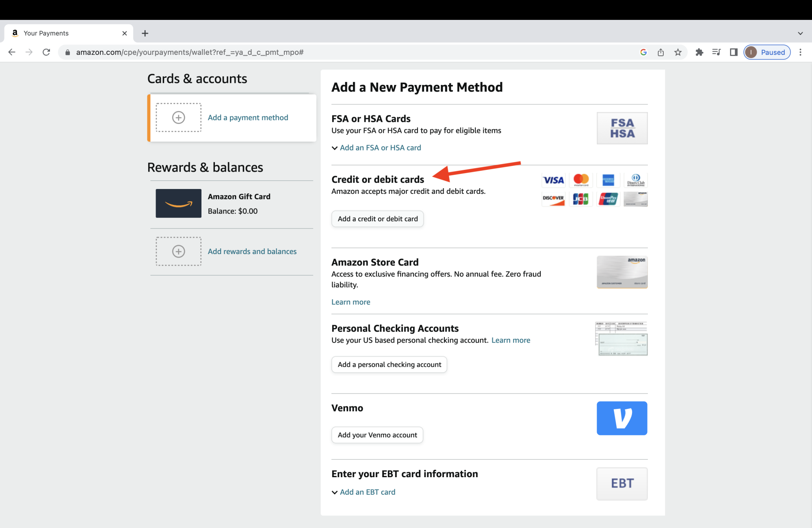The image size is (812, 528).
Task: Click the American Express icon
Action: click(x=607, y=179)
